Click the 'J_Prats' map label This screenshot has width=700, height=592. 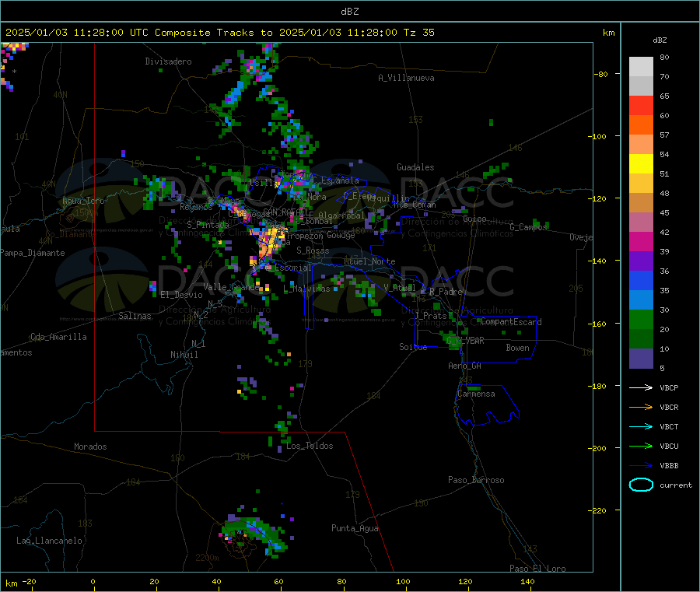coord(431,316)
